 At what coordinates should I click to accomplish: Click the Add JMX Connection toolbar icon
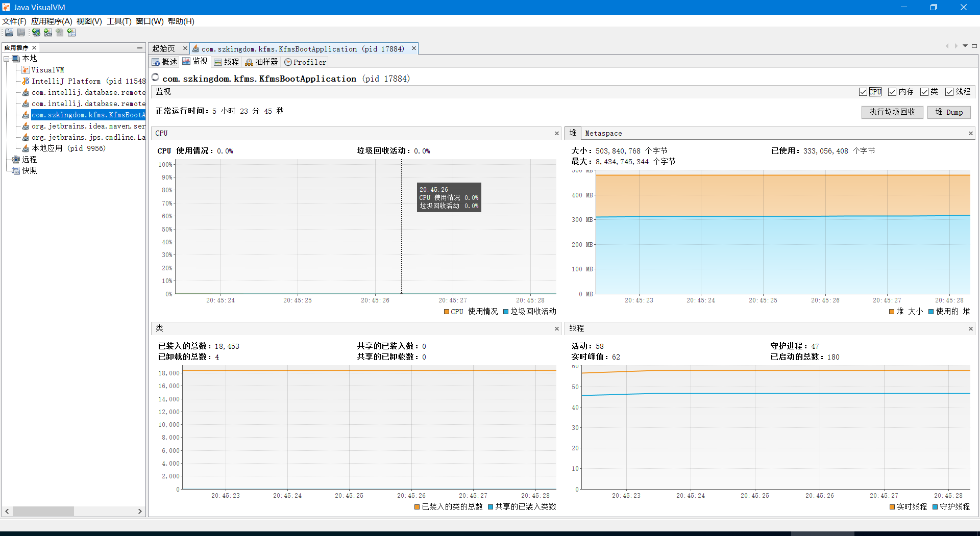coord(48,33)
